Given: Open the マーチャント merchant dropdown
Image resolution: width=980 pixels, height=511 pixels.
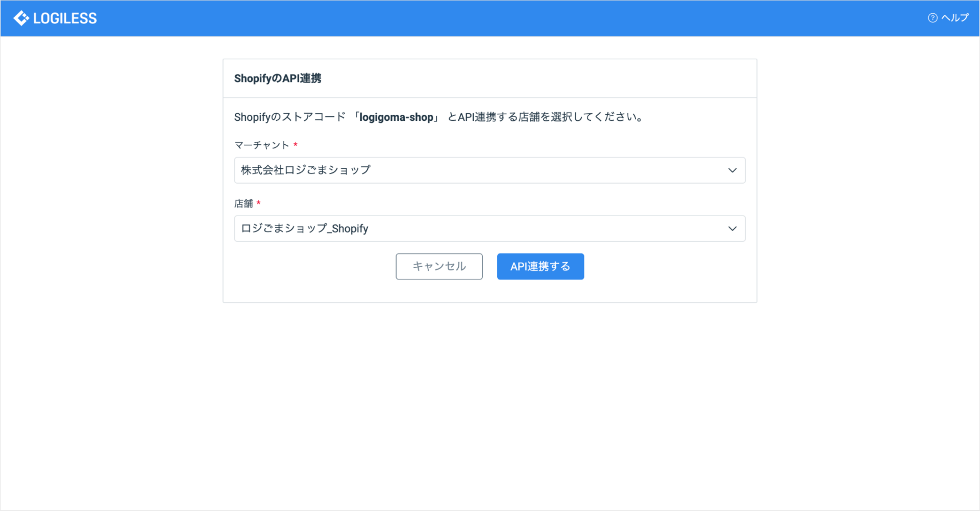Looking at the screenshot, I should tap(489, 170).
